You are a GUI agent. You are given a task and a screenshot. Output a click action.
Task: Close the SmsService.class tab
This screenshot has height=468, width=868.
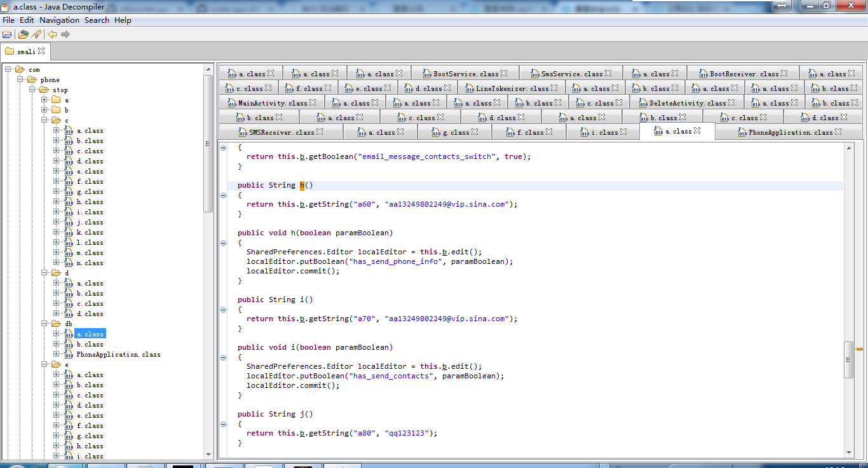(608, 73)
